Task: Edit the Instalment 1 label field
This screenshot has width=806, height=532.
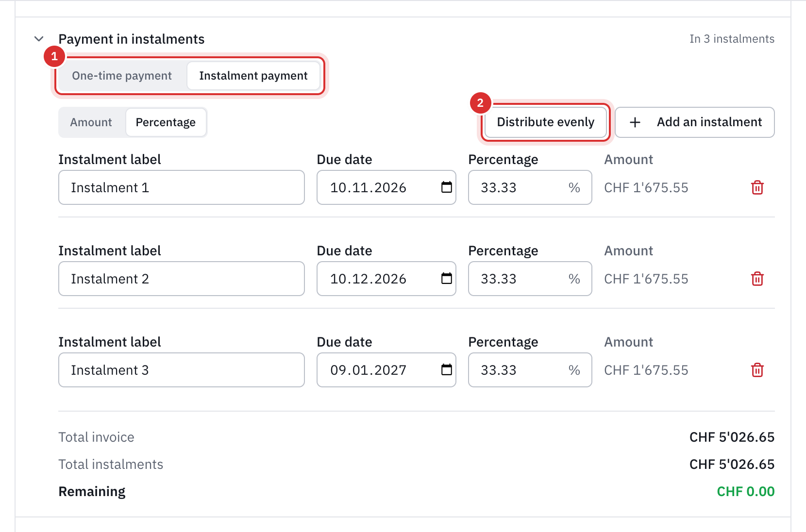Action: pos(182,187)
